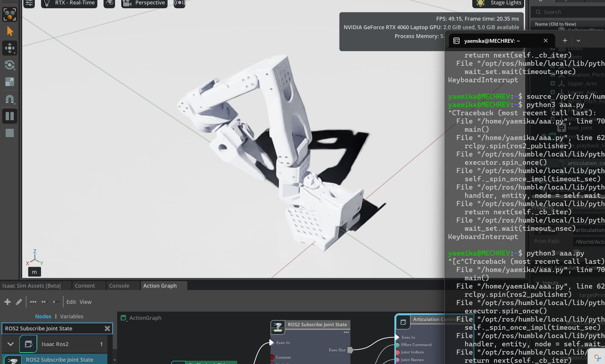Toggle the Snap magnet tool
This screenshot has height=364, width=605.
[x=10, y=99]
